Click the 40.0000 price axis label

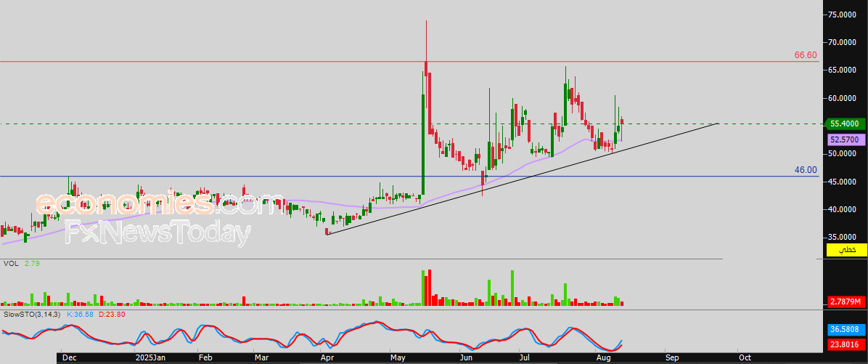[843, 209]
